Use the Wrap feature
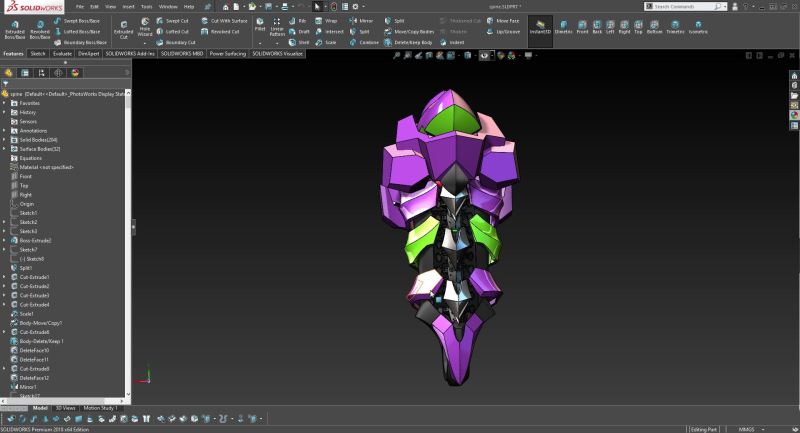The width and height of the screenshot is (800, 433). (x=327, y=21)
